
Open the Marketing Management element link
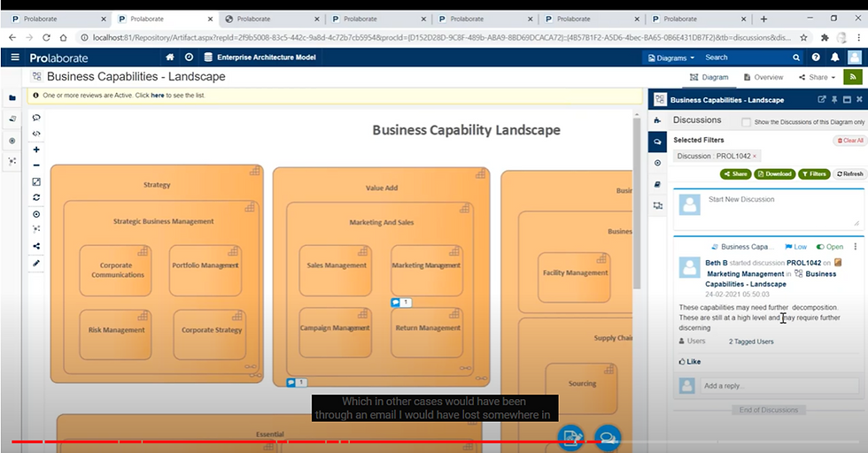click(x=745, y=273)
